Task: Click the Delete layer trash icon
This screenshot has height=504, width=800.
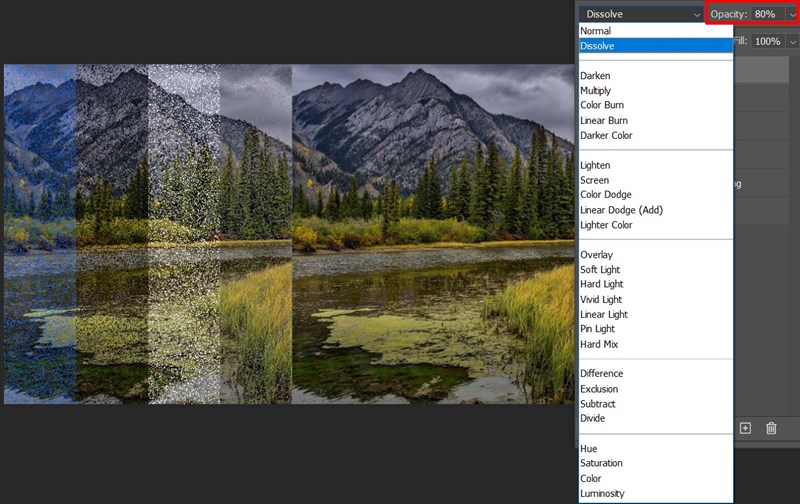Action: (771, 428)
